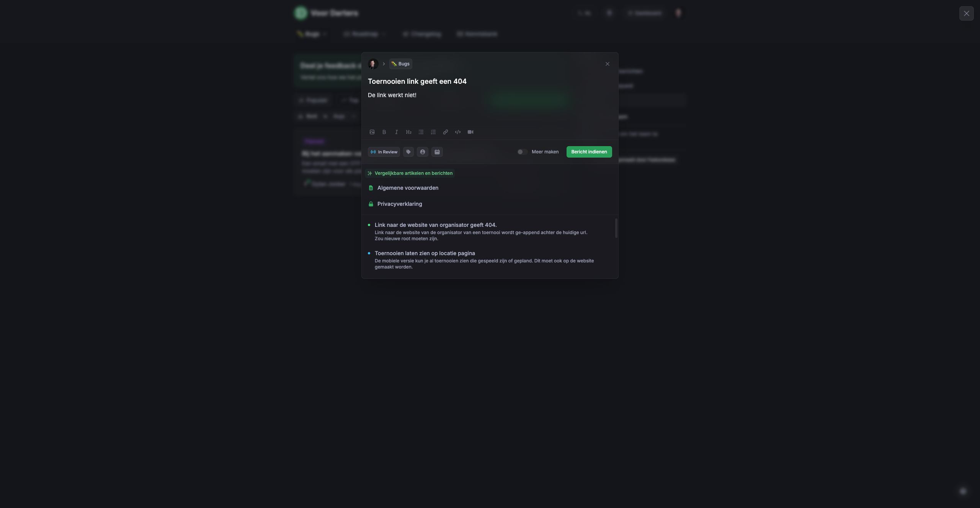Open the assignee person button

(x=423, y=152)
